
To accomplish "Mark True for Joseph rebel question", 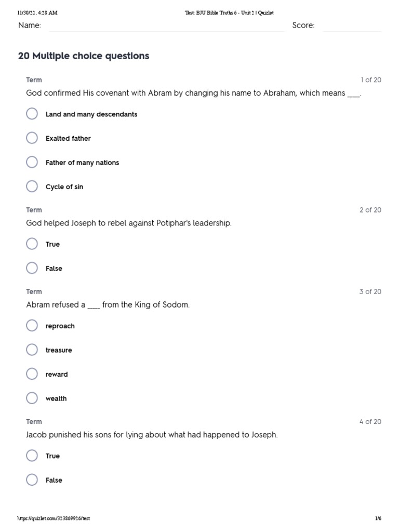I will (32, 244).
